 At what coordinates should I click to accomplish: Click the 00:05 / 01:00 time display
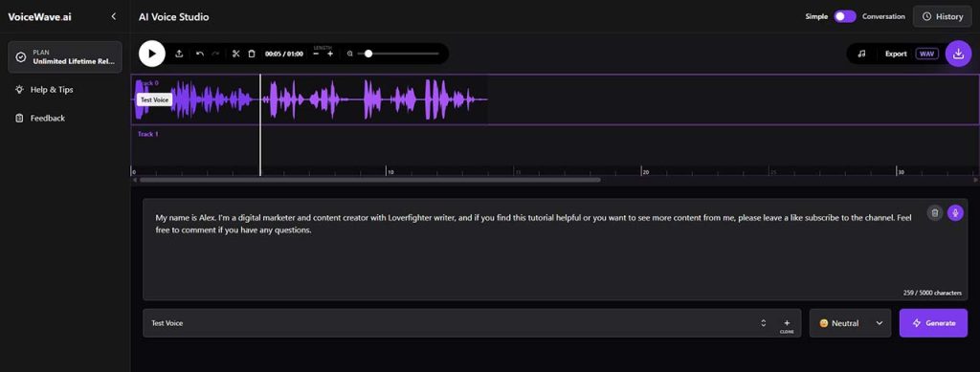click(x=284, y=54)
